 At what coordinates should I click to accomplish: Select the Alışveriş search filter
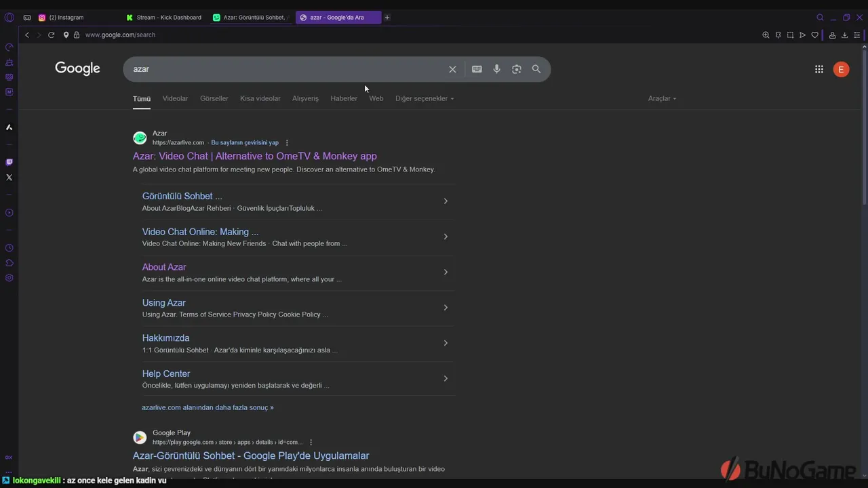click(305, 98)
